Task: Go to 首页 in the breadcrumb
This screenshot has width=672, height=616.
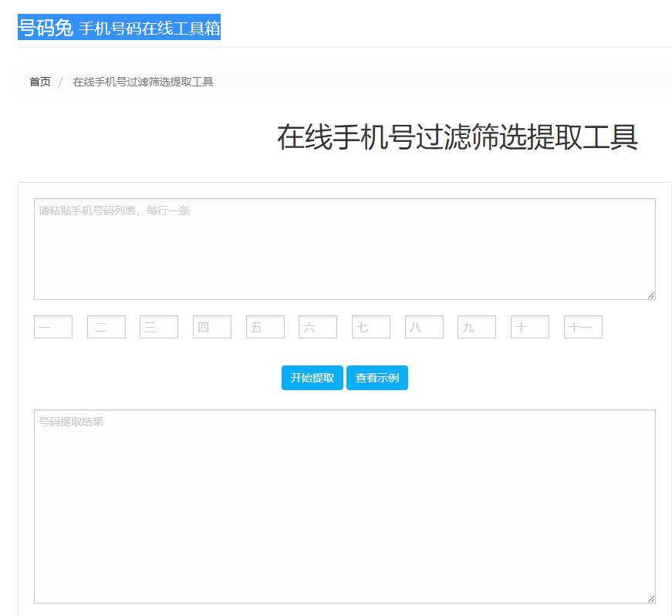Action: click(x=40, y=82)
